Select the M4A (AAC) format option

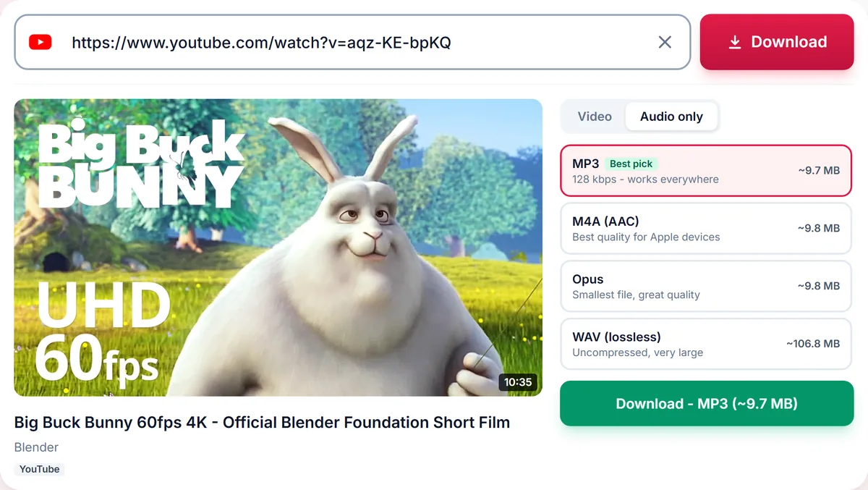tap(706, 228)
